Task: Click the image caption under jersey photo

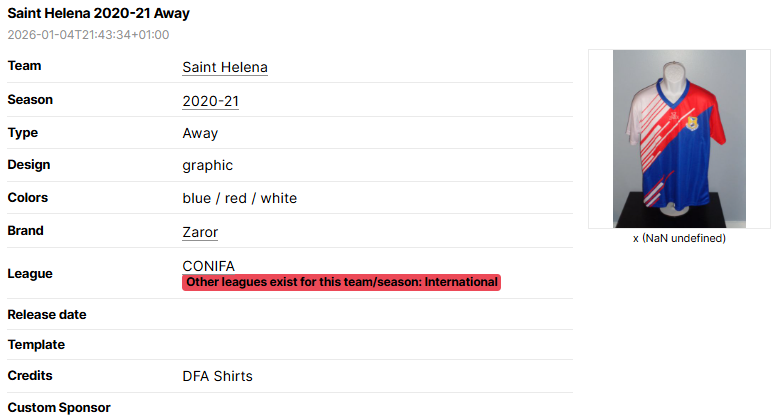Action: (x=678, y=239)
